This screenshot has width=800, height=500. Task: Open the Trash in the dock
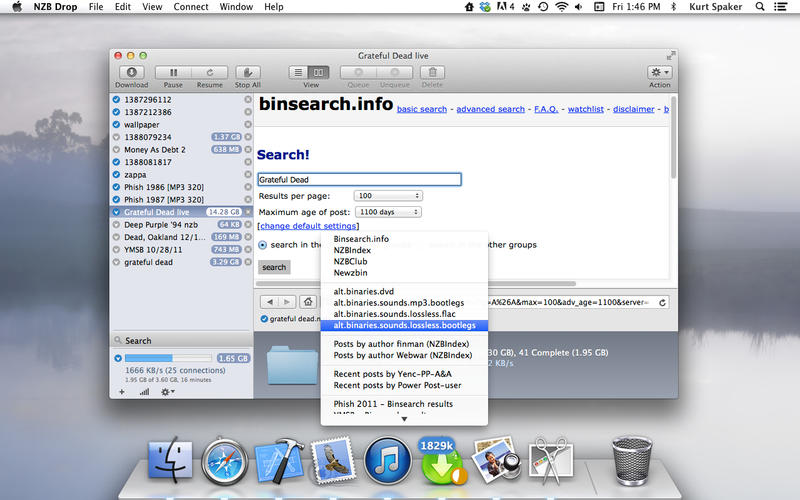(x=632, y=460)
